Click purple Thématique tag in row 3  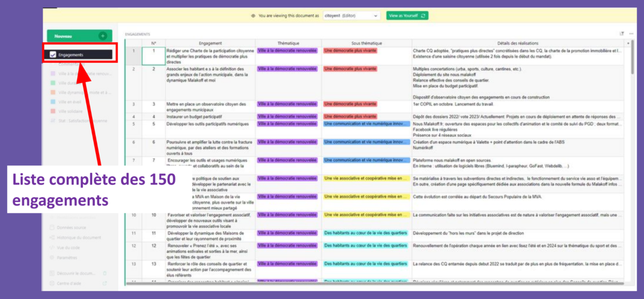tap(287, 104)
